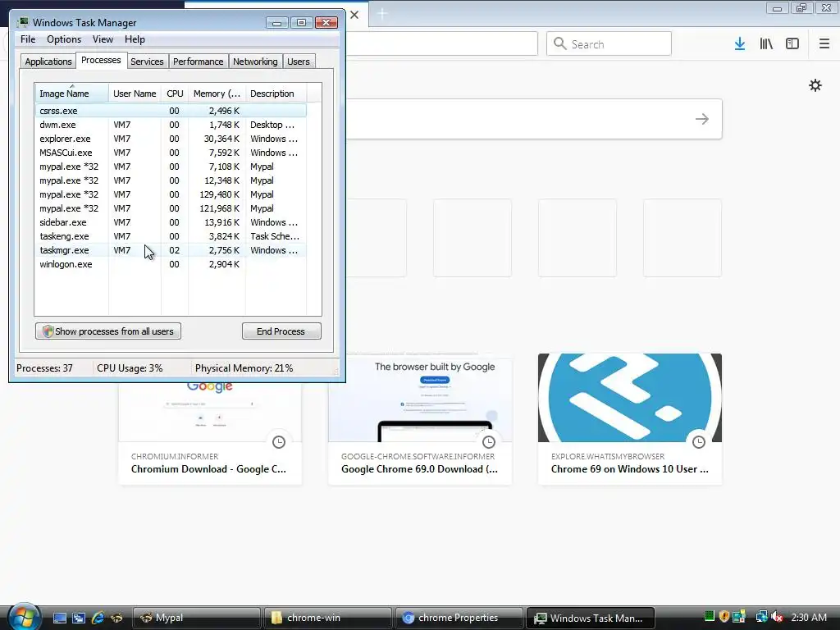Switch to Mypal taskbar button

(196, 618)
